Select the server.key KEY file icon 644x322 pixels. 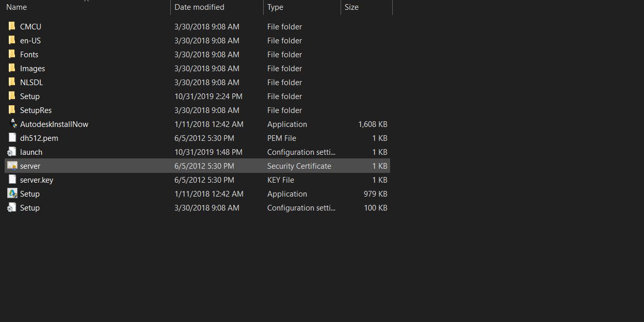[12, 180]
